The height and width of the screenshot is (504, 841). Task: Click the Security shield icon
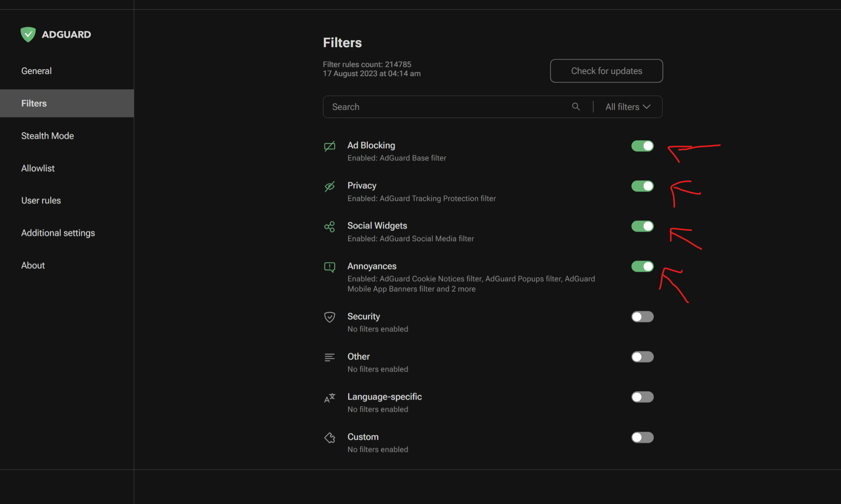[330, 317]
